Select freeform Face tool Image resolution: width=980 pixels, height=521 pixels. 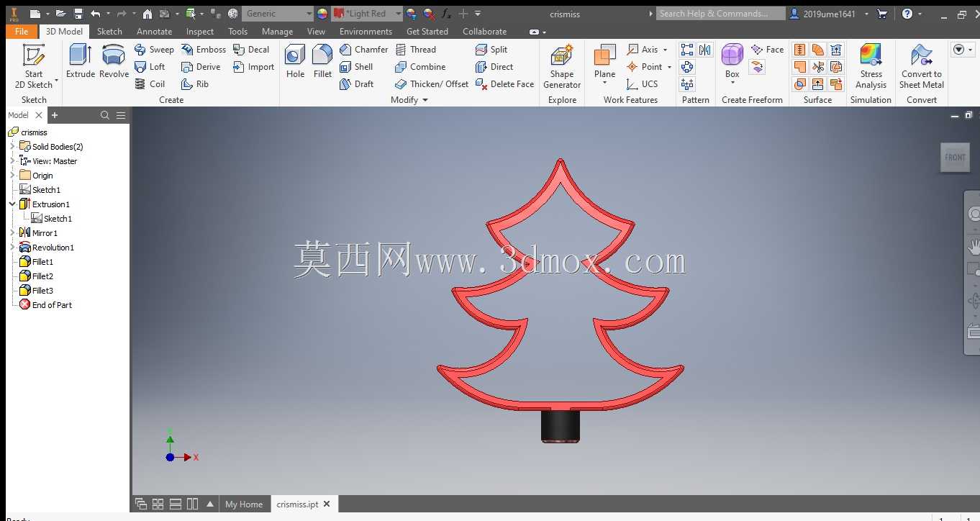coord(767,50)
